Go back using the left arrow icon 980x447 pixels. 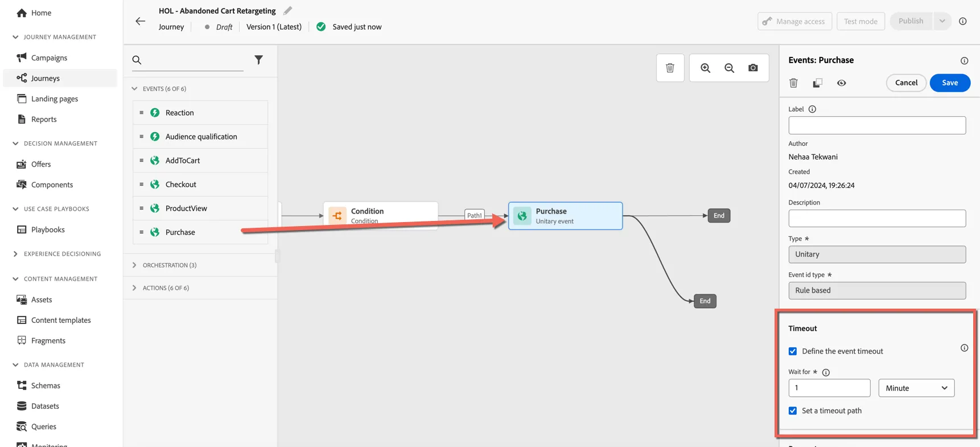coord(140,21)
